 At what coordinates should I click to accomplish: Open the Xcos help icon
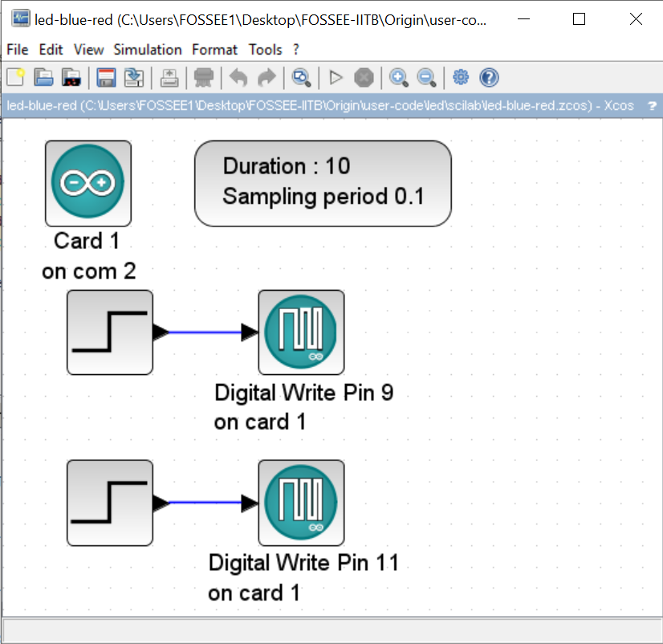(x=489, y=78)
